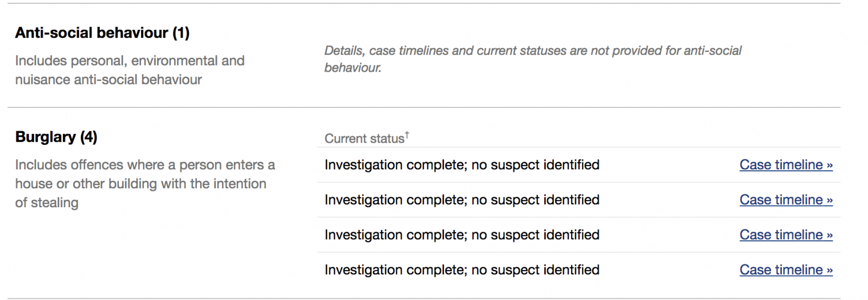Select the first Investigation complete status text
Image resolution: width=868 pixels, height=300 pixels.
coord(462,165)
